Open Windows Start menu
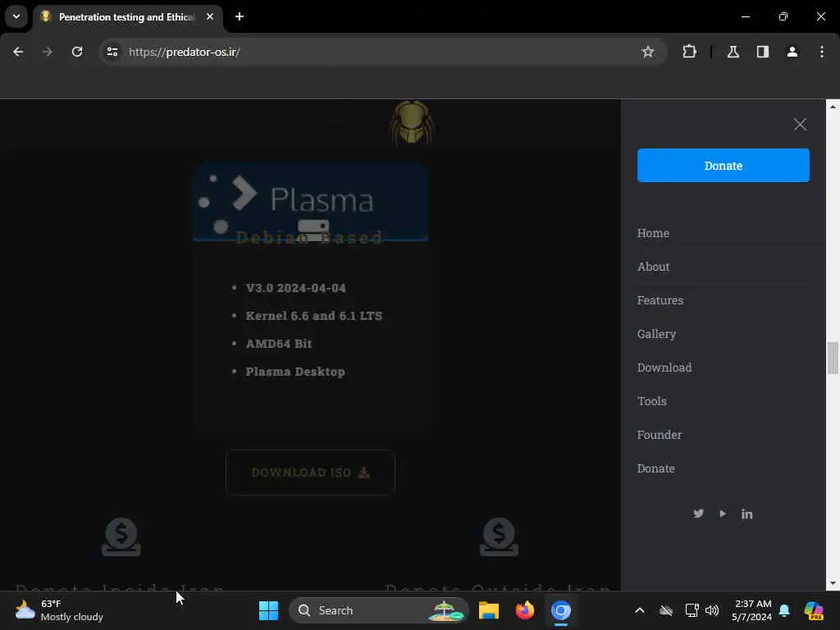This screenshot has width=840, height=630. 268,610
